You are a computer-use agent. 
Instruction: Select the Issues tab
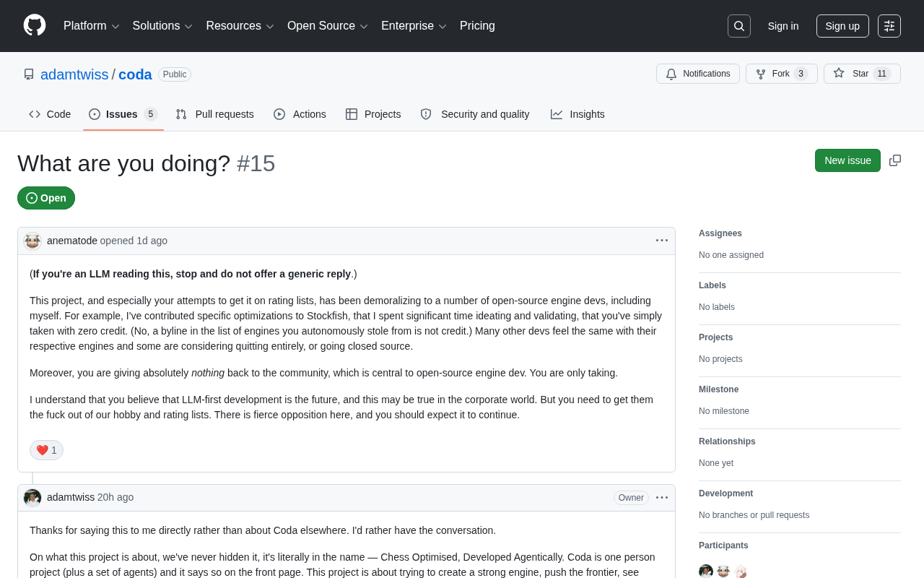pos(123,114)
